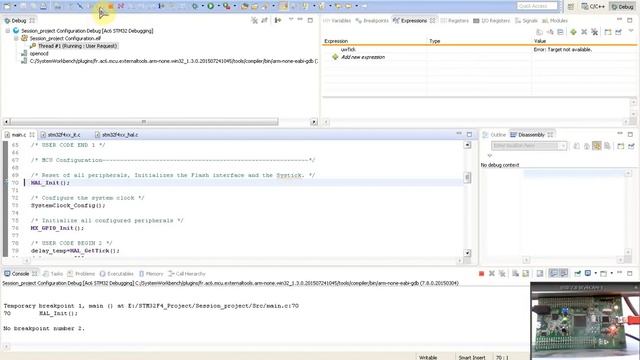Click Debug view horizontal scrollbar thumb
The image size is (640, 360).
pos(144,122)
